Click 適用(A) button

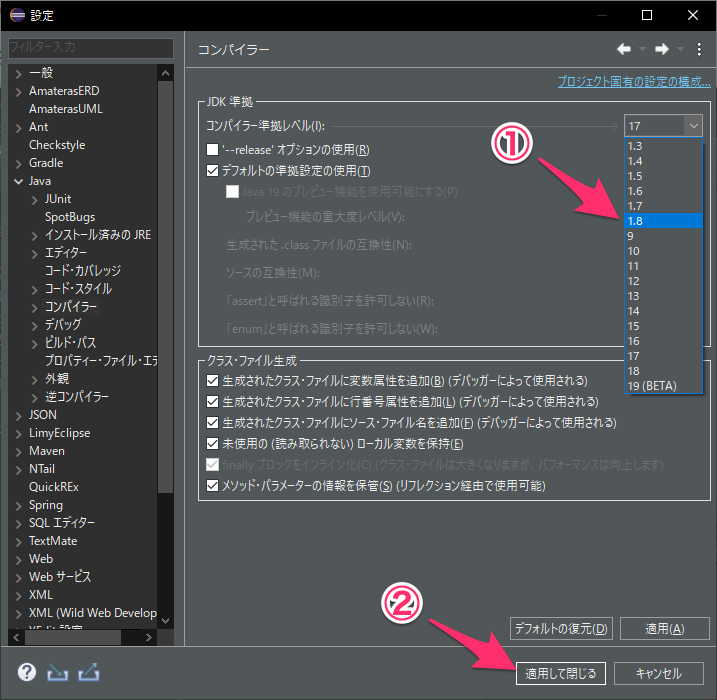click(x=665, y=629)
